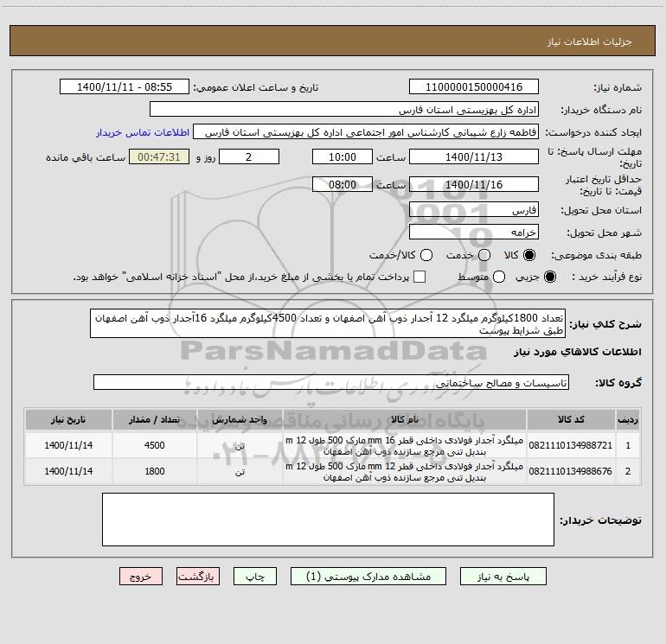The image size is (666, 644).
Task: Click row number 2 in the table
Action: point(628,471)
